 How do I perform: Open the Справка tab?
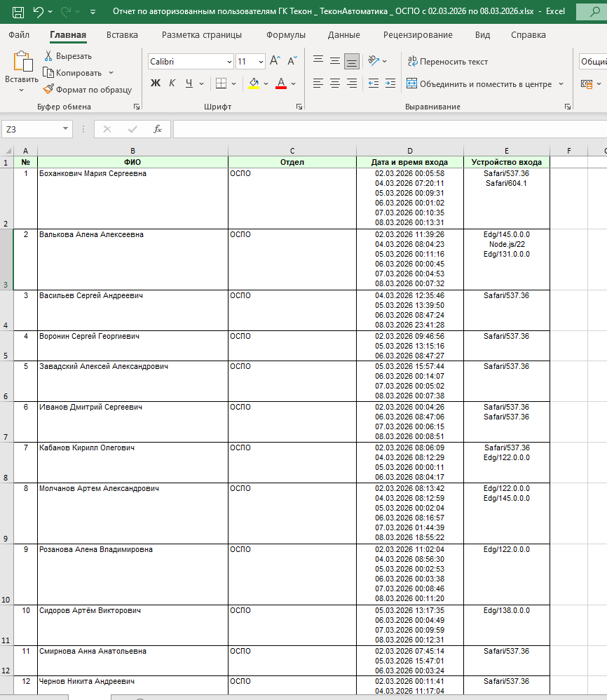(x=528, y=35)
